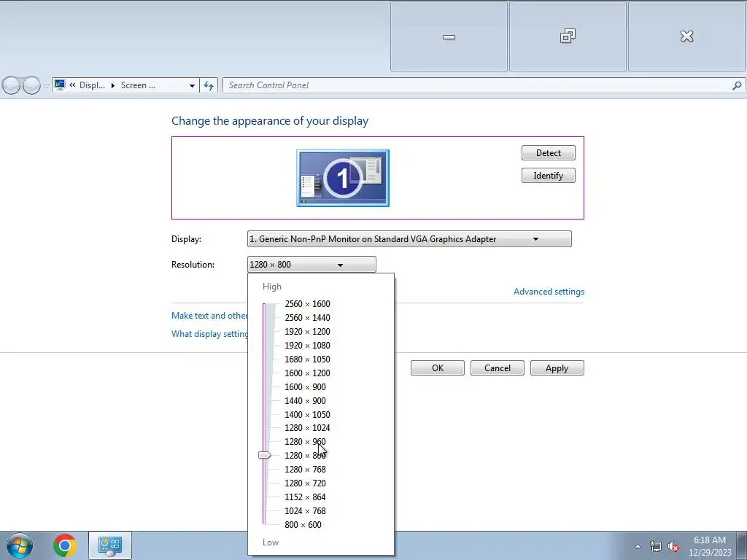The image size is (747, 560).
Task: Click the Apply button
Action: pyautogui.click(x=557, y=368)
